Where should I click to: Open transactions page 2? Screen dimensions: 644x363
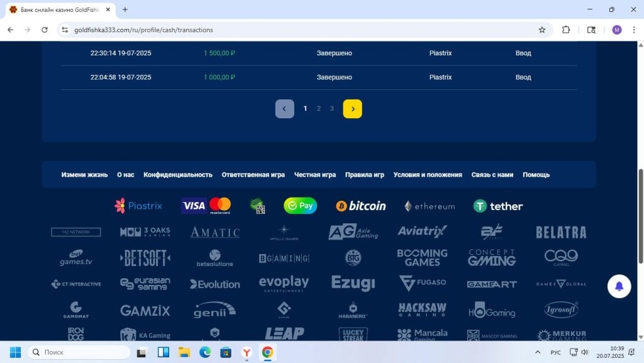click(x=319, y=108)
